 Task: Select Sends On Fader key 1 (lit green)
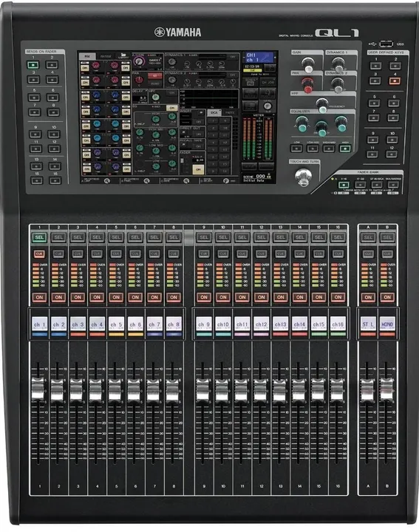point(33,65)
